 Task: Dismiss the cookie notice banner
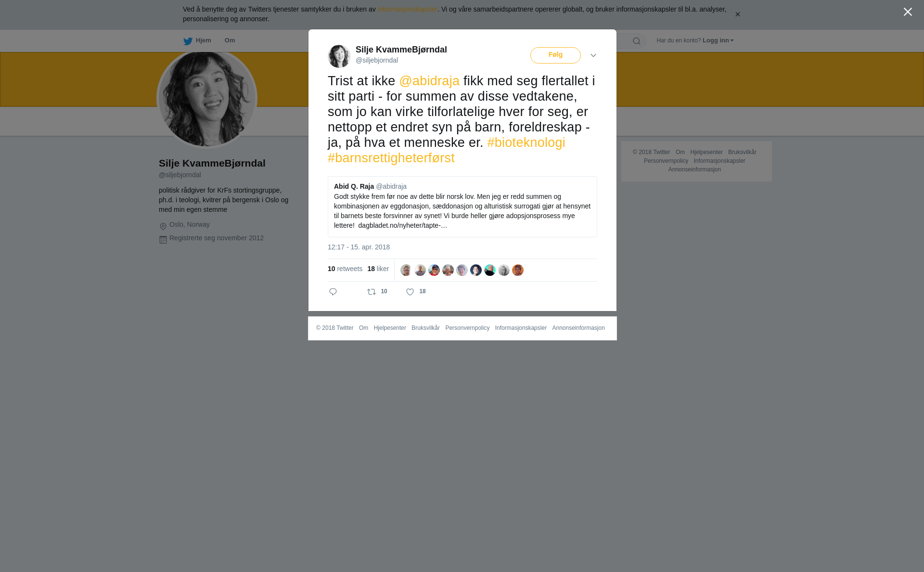click(737, 14)
